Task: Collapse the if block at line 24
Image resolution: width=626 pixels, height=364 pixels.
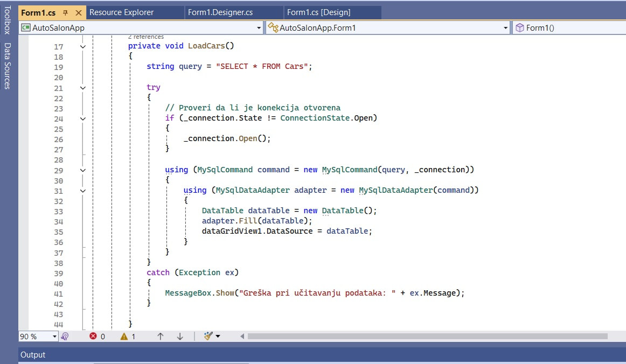Action: tap(82, 118)
